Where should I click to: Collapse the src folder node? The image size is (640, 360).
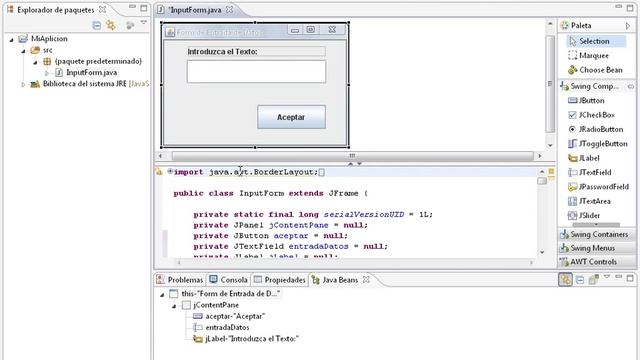click(x=23, y=51)
